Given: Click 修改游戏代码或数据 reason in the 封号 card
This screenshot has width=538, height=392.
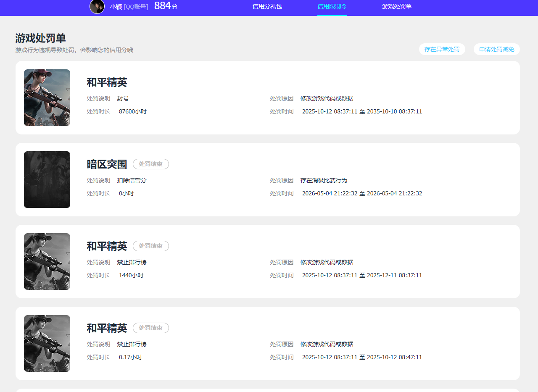Looking at the screenshot, I should click(x=327, y=98).
